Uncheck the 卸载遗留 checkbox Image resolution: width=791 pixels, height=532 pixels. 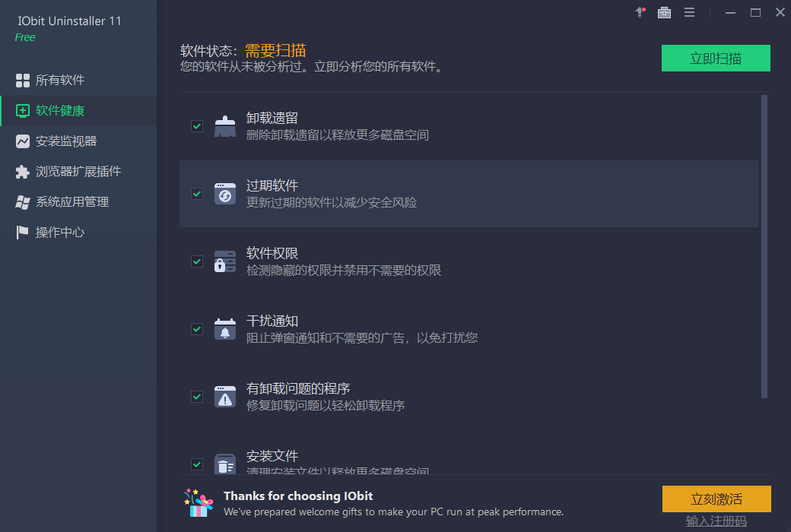click(x=197, y=126)
